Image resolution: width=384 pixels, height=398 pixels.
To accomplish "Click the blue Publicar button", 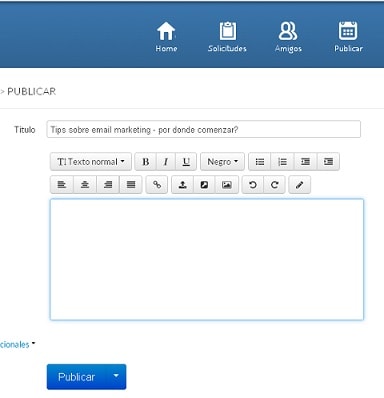I will click(x=77, y=377).
